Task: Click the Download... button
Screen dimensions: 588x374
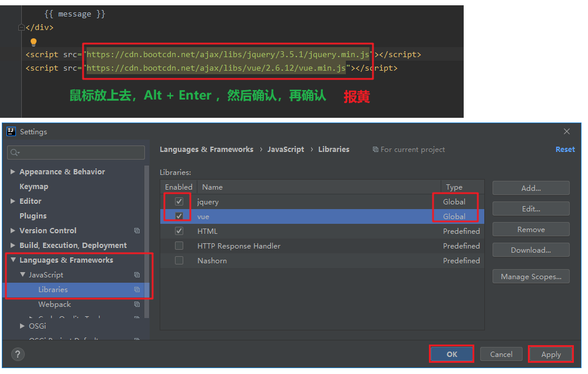Action: coord(531,250)
